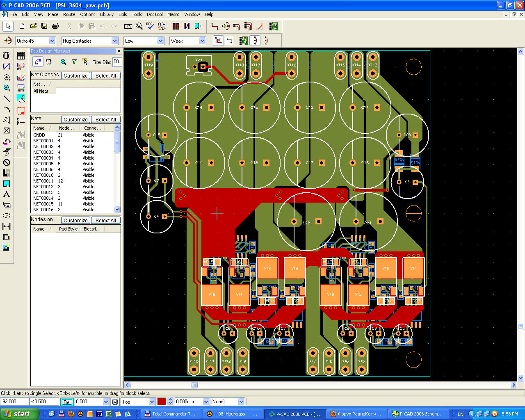This screenshot has height=420, width=525.
Task: Activate the Place Arc tool
Action: click(x=7, y=109)
